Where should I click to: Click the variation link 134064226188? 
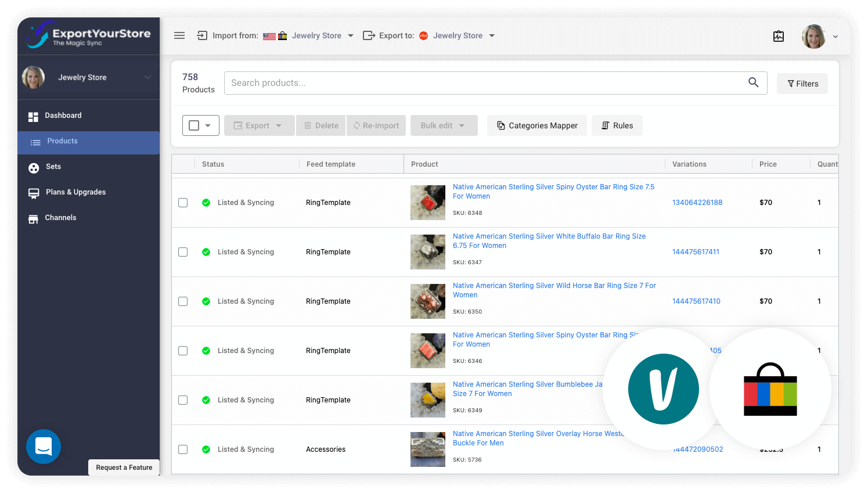tap(697, 202)
